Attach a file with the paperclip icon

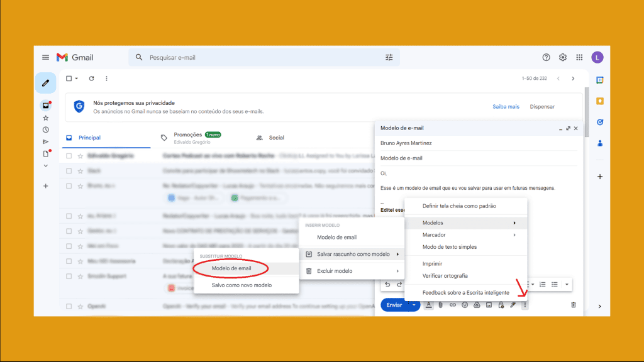(440, 305)
